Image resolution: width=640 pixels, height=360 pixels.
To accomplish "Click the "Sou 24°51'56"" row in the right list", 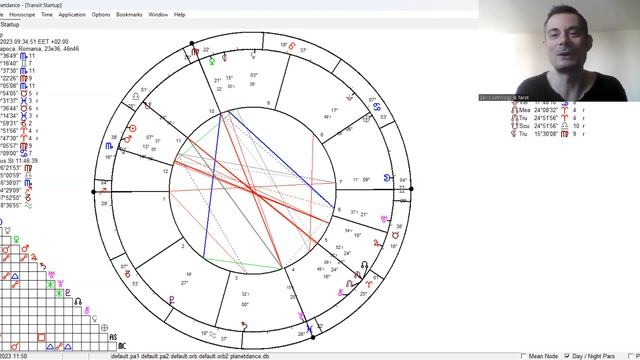I will pos(549,126).
